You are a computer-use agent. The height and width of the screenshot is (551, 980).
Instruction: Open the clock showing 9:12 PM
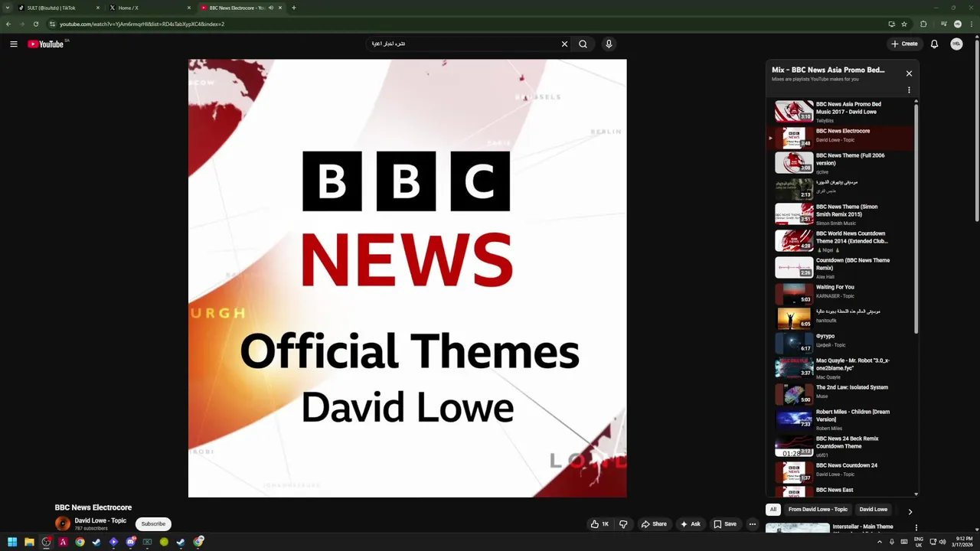pos(964,542)
